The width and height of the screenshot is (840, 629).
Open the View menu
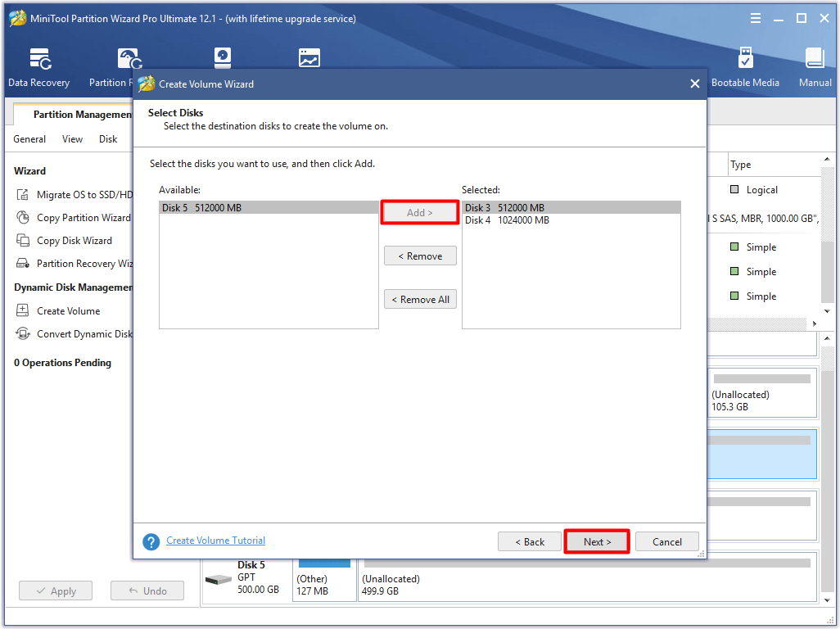[72, 139]
